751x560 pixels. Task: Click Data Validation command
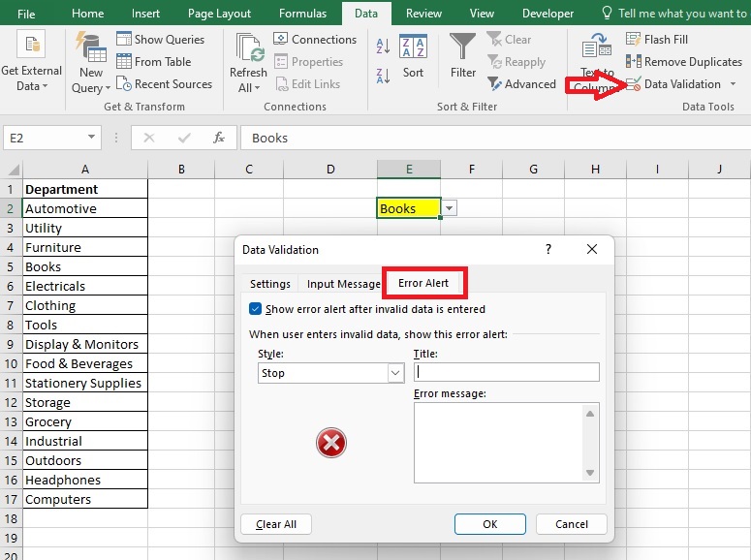tap(673, 84)
